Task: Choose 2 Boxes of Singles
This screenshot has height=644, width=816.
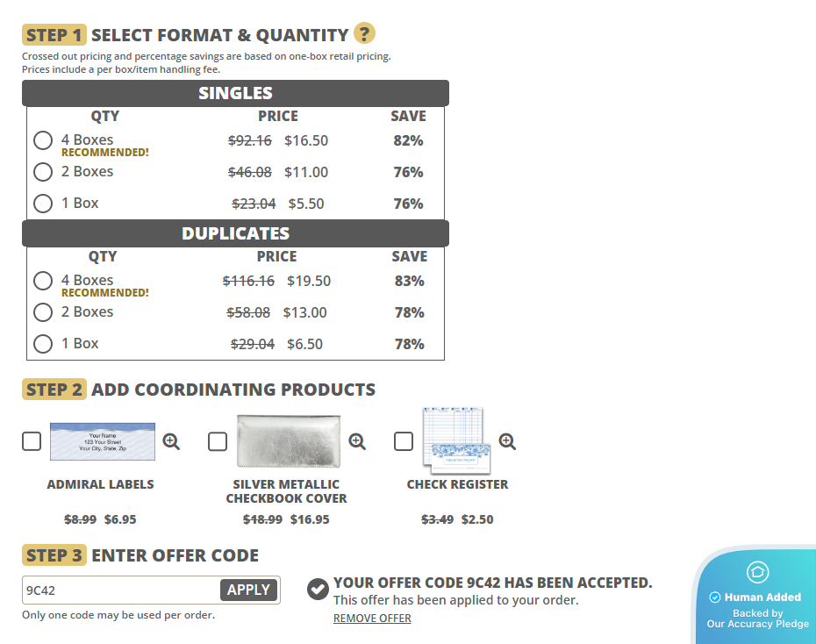Action: pyautogui.click(x=43, y=172)
